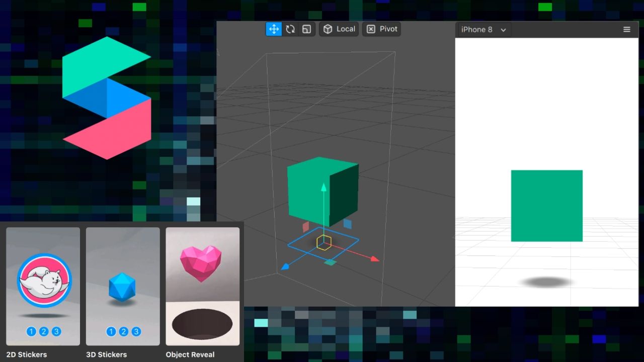Screen dimensions: 644x362
Task: Click the Object Reveal label
Action: pyautogui.click(x=190, y=354)
